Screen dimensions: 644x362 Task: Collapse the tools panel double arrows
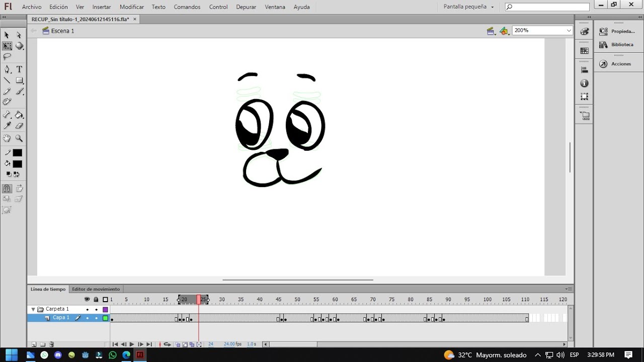[x=4, y=17]
